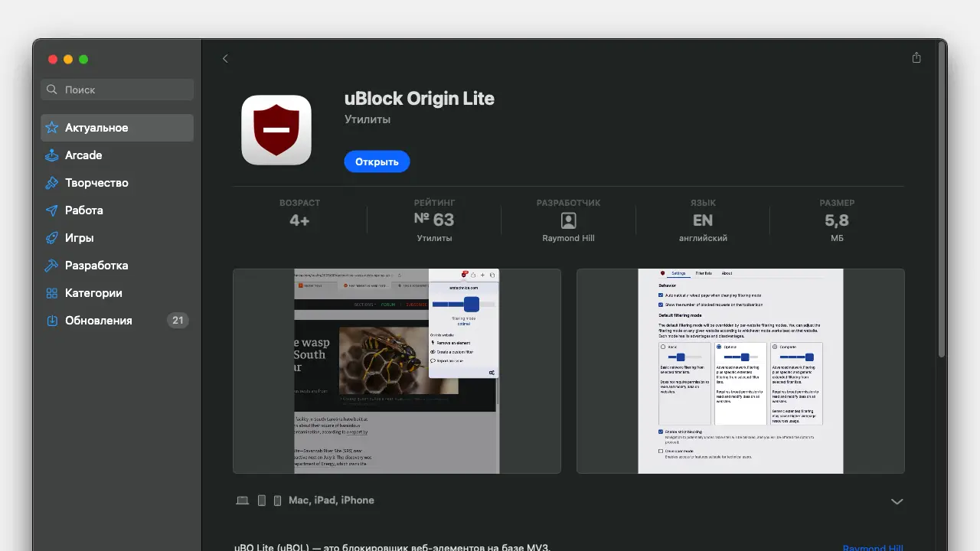Screen dimensions: 980x551
Task: Click the Обновления download icon
Action: coord(52,321)
